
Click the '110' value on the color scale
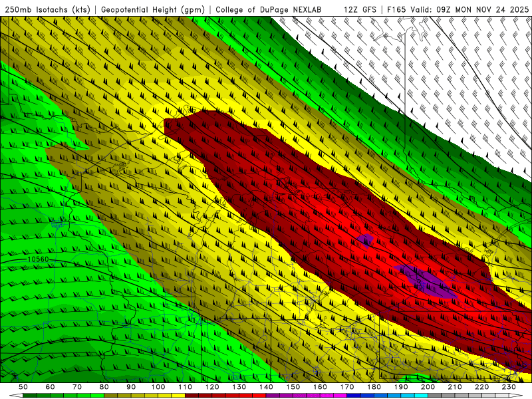click(186, 387)
